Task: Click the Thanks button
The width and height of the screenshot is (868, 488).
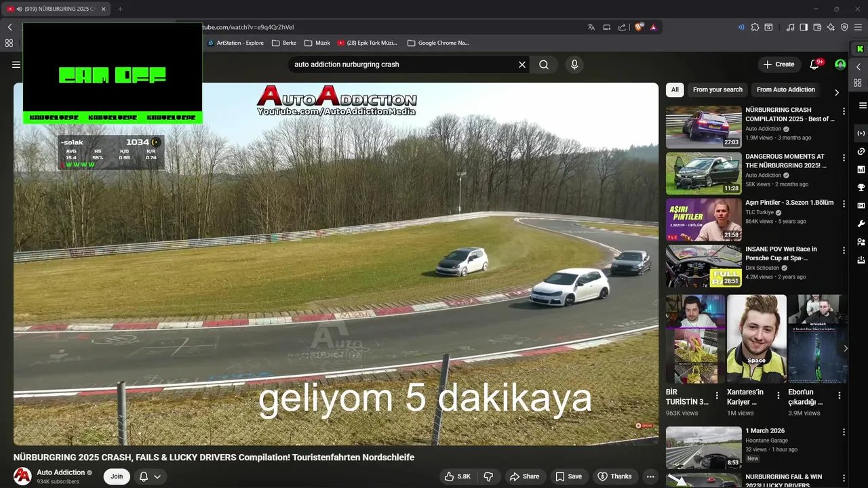Action: [x=614, y=476]
